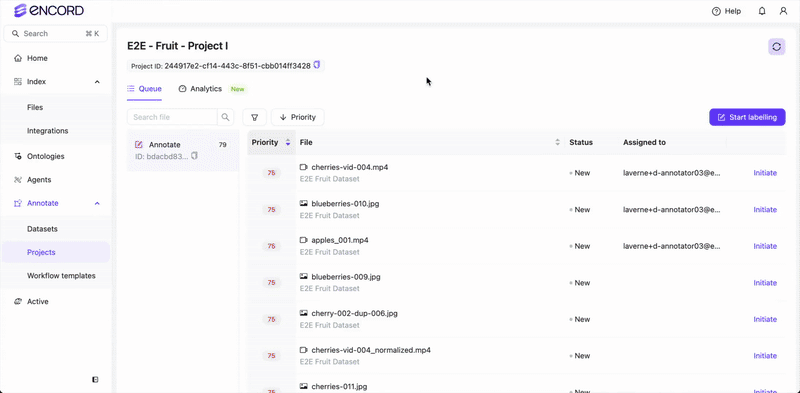Click file name apples_001.mp4
800x393 pixels.
(x=340, y=240)
